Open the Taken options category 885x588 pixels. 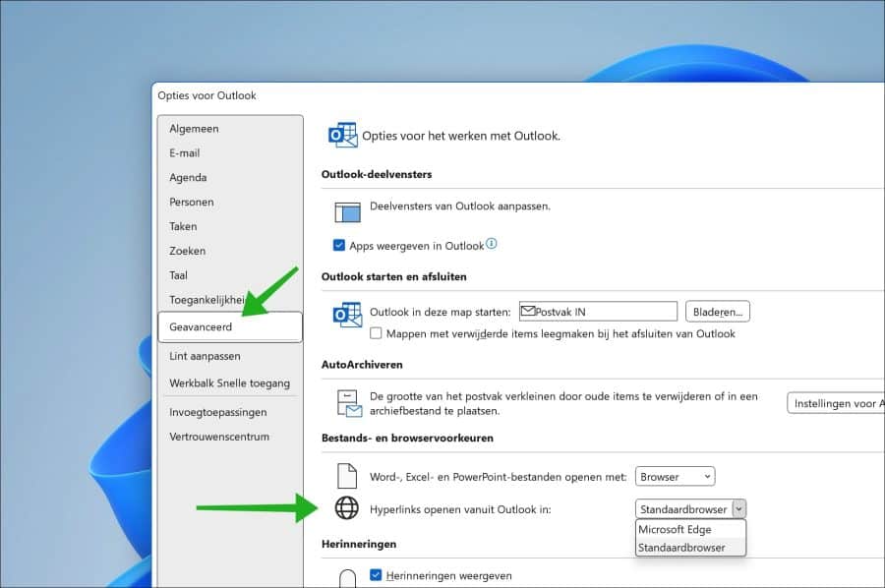click(x=183, y=226)
